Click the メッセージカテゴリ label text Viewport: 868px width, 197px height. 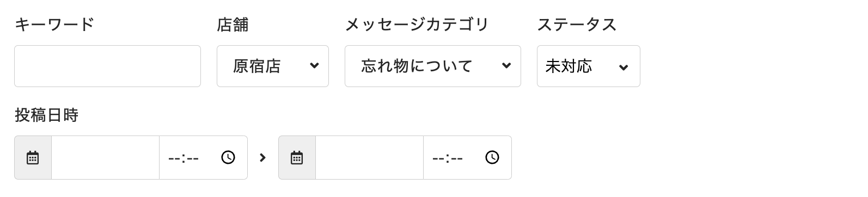click(x=417, y=24)
